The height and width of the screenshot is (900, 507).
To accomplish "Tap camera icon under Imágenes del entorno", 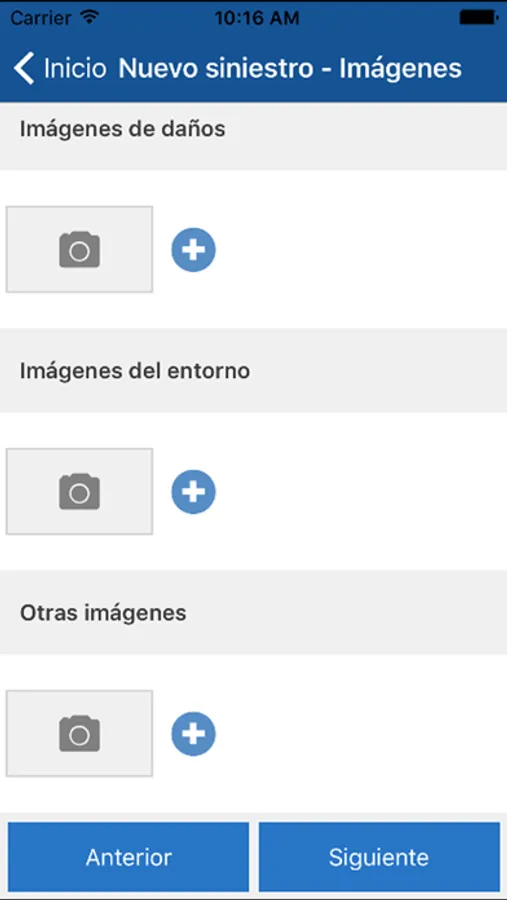I will pos(79,491).
